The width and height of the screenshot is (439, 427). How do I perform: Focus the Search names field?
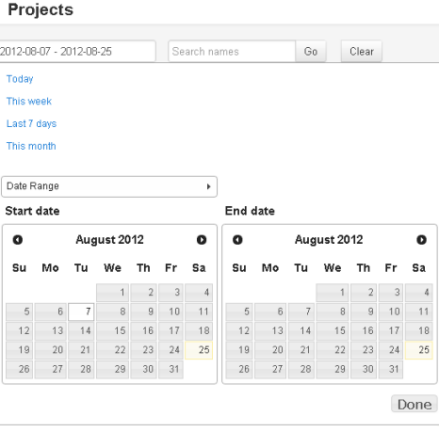point(232,51)
